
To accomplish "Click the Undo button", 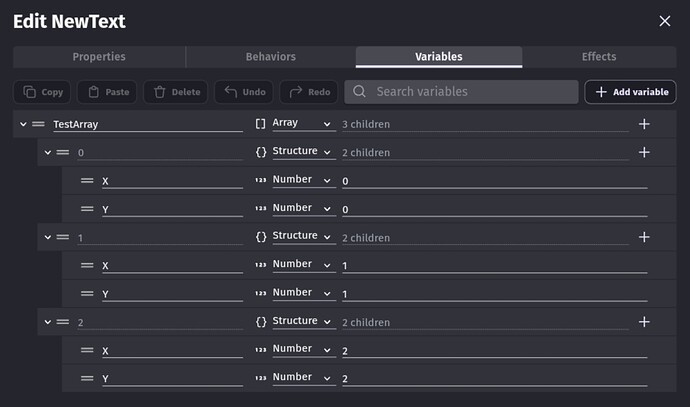I will pos(244,92).
